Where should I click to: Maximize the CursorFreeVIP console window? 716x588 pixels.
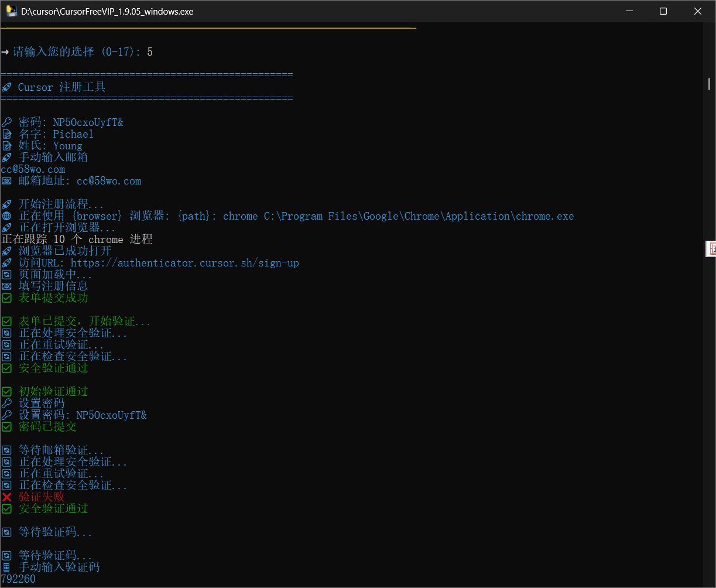pos(663,11)
